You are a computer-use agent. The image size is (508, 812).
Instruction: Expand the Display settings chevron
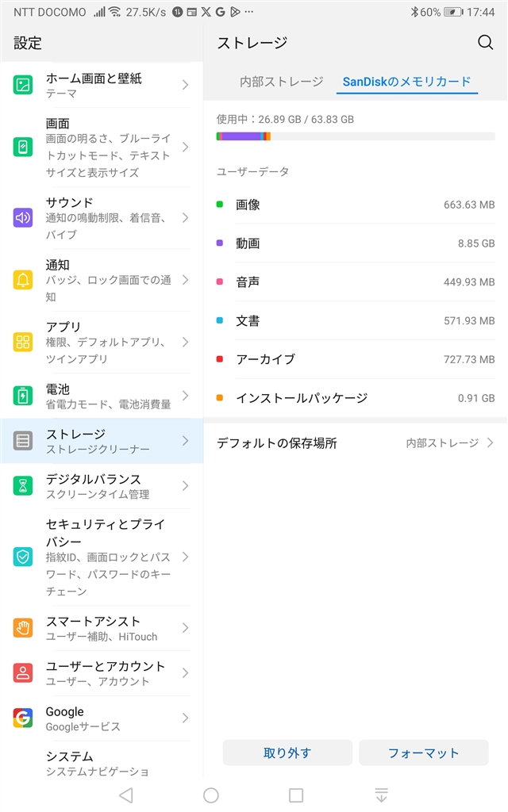(185, 147)
